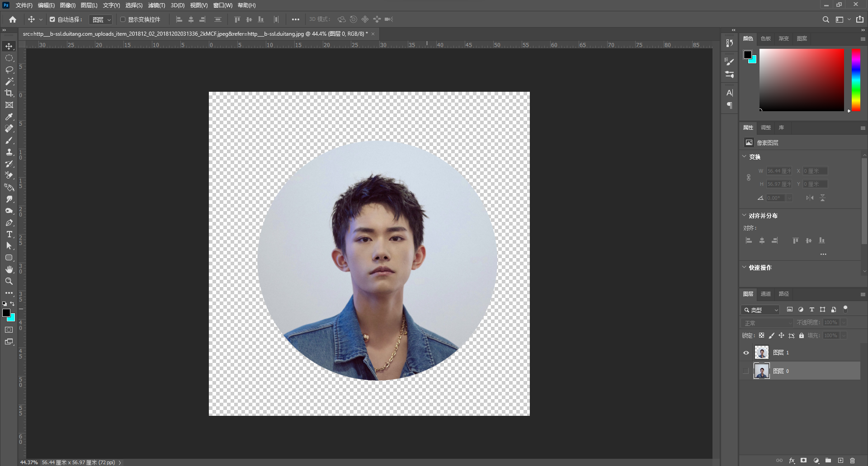Switch to the 通道 channels tab
Screen dimensions: 868x466
pos(766,294)
